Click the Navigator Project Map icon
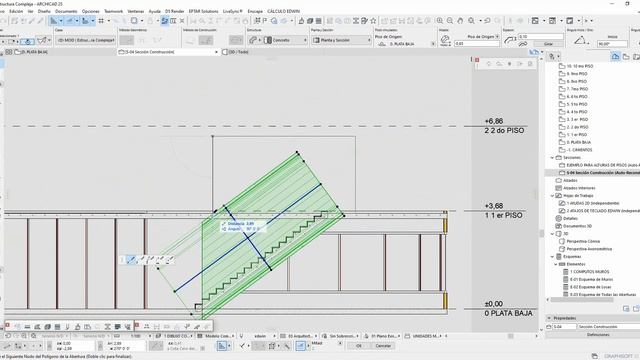Image resolution: width=640 pixels, height=360 pixels. (616, 57)
